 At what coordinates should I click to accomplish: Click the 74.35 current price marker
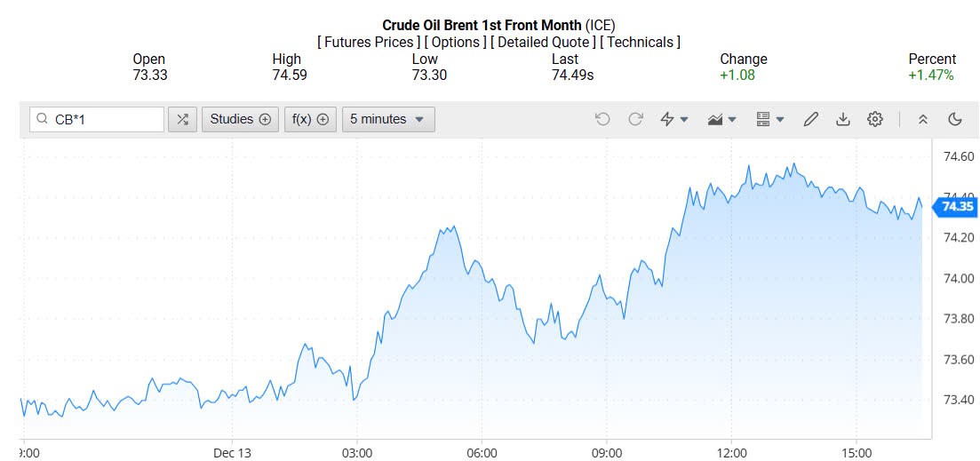click(957, 206)
